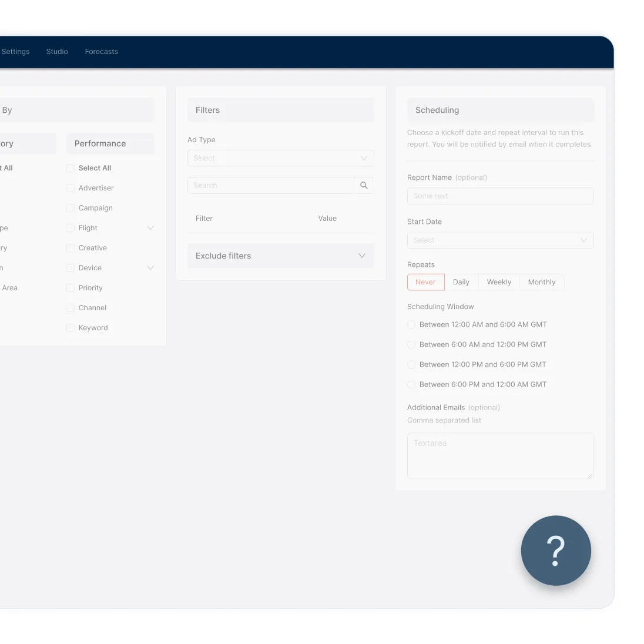Open the Studio navigation tab
The image size is (644, 644).
(x=57, y=51)
